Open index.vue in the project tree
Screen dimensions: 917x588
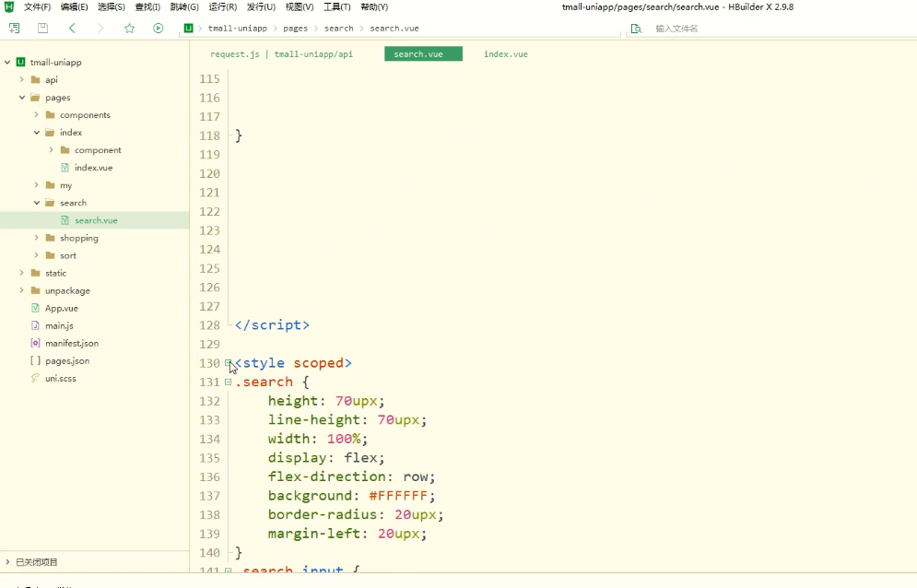coord(94,168)
